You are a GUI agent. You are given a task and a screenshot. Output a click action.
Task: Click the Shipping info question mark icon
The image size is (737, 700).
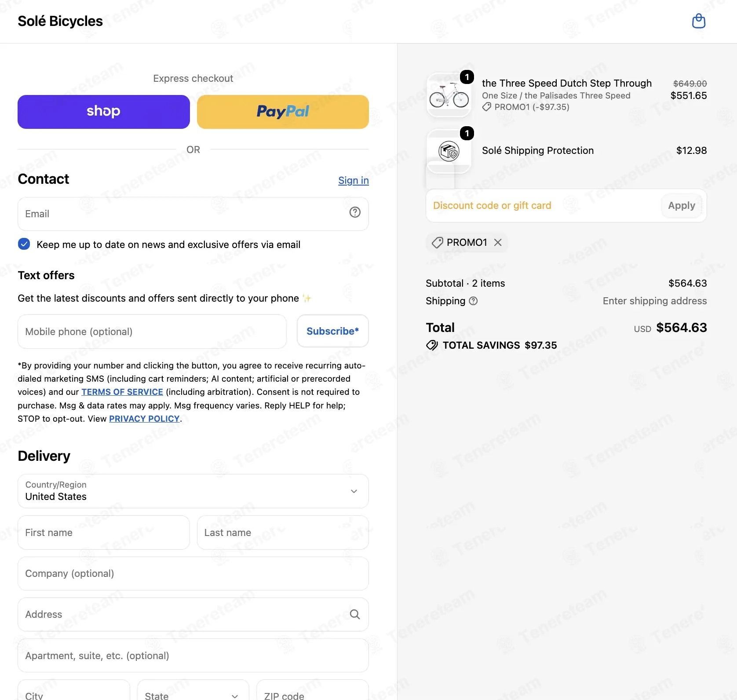pos(473,301)
